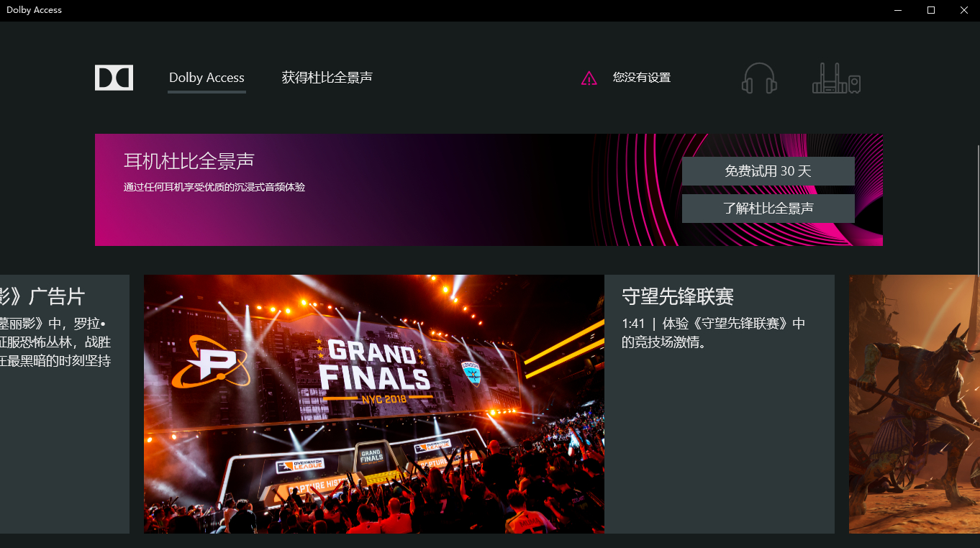
Task: Minimize the Dolby Access window
Action: 899,10
